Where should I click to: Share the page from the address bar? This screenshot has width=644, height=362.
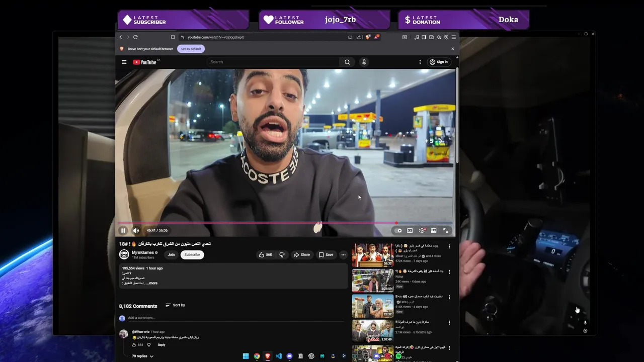click(x=359, y=37)
